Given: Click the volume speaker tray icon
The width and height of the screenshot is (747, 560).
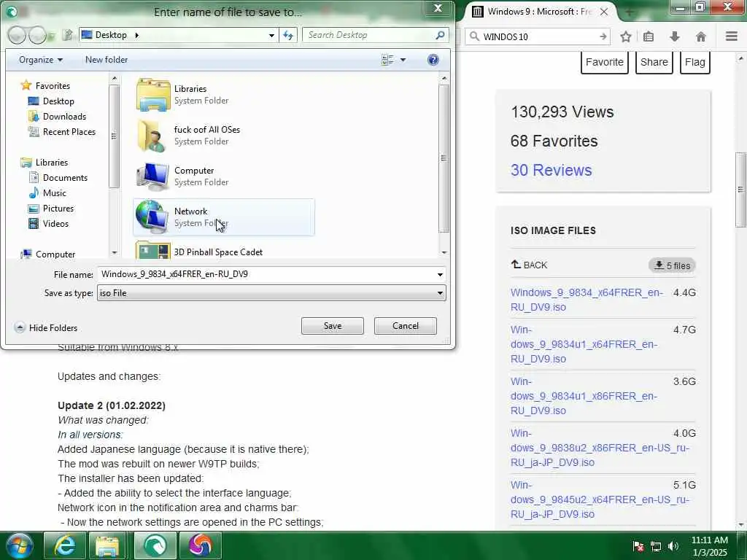Looking at the screenshot, I should [x=673, y=546].
